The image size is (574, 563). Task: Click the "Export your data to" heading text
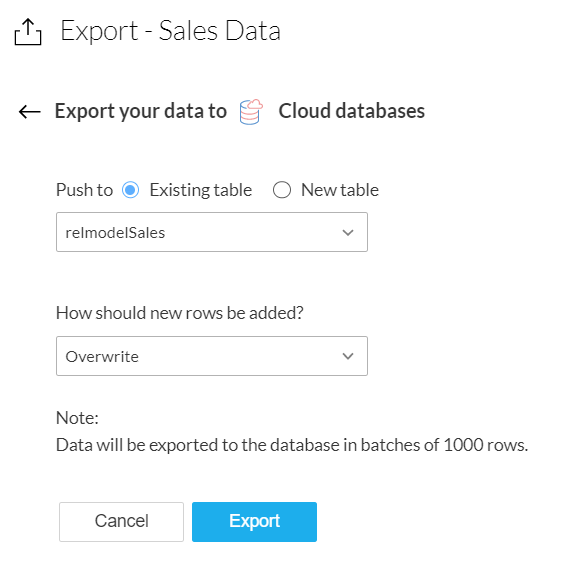point(141,111)
